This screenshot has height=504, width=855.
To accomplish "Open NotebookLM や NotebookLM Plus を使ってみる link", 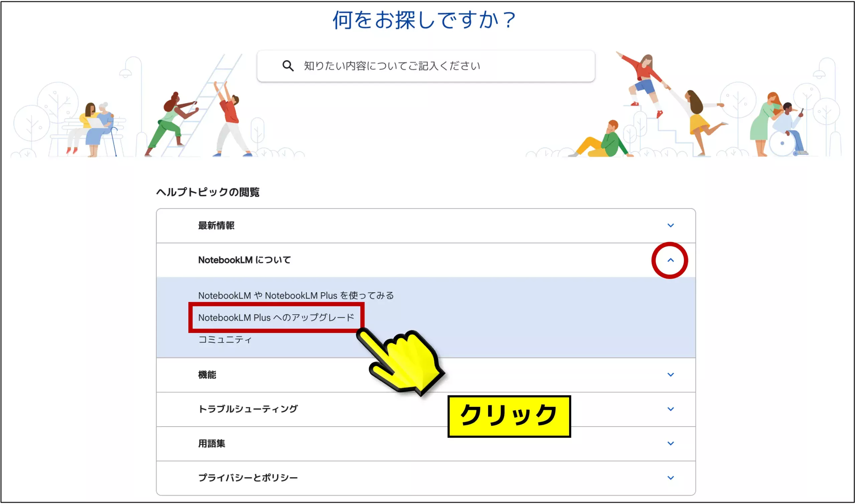I will tap(296, 296).
